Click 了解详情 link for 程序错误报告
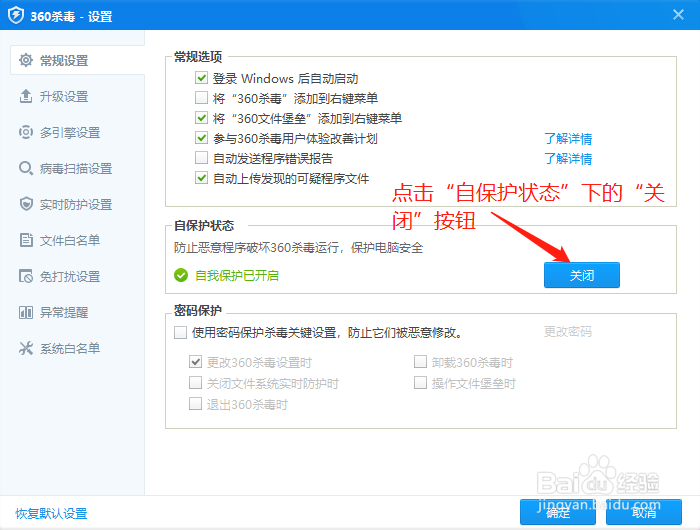This screenshot has height=530, width=700. tap(568, 158)
